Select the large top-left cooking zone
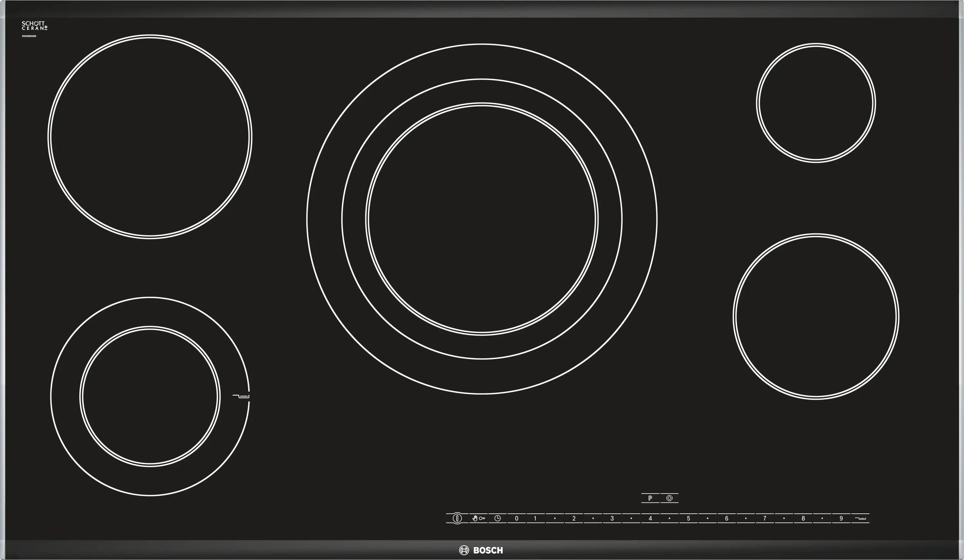This screenshot has height=560, width=964. [x=150, y=137]
